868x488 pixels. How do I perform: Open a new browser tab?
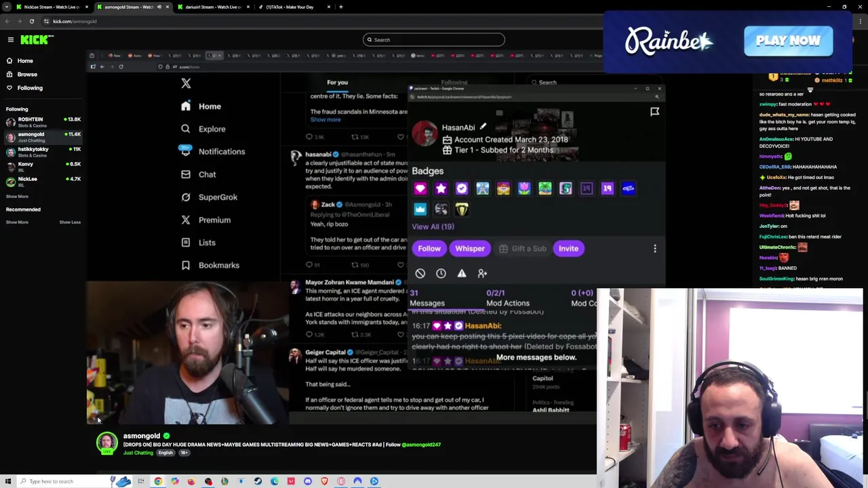[x=340, y=7]
